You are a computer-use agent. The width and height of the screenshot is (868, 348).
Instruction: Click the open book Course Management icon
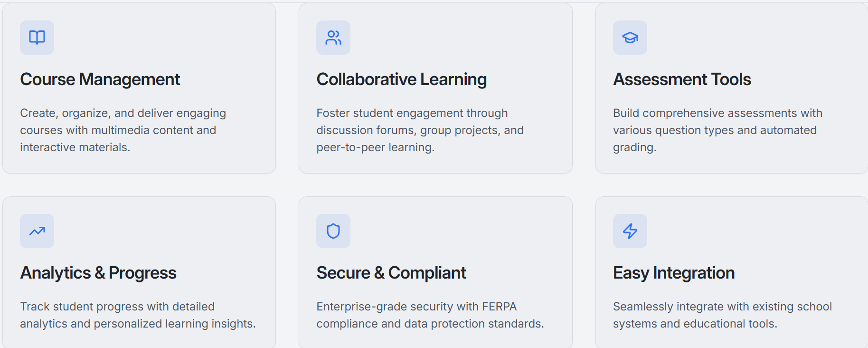tap(37, 38)
